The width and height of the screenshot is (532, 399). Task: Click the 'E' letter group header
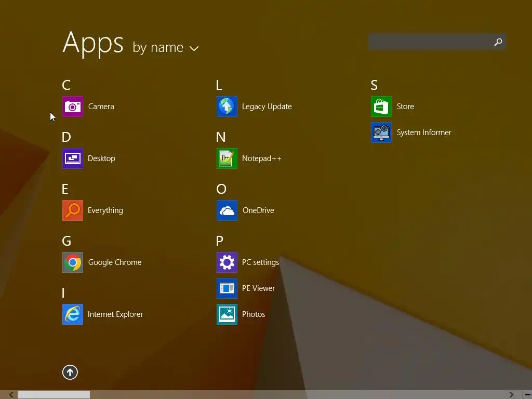pyautogui.click(x=65, y=189)
